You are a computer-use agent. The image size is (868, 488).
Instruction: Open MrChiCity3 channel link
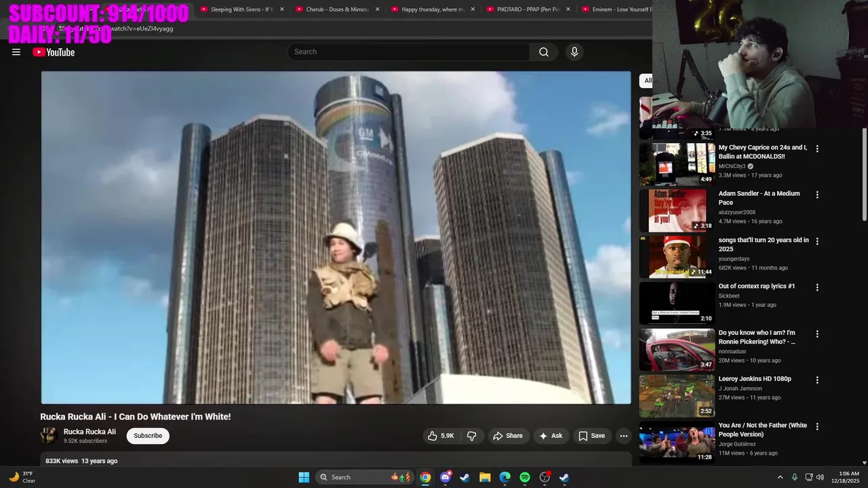(732, 166)
